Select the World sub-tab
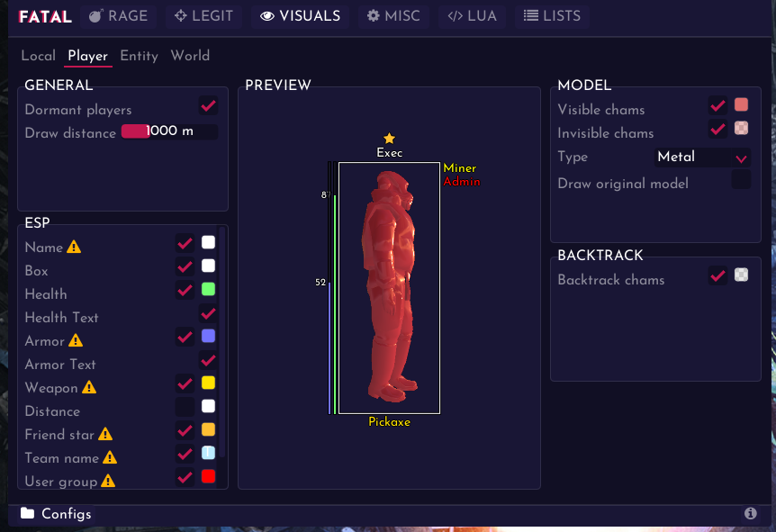 coord(190,56)
